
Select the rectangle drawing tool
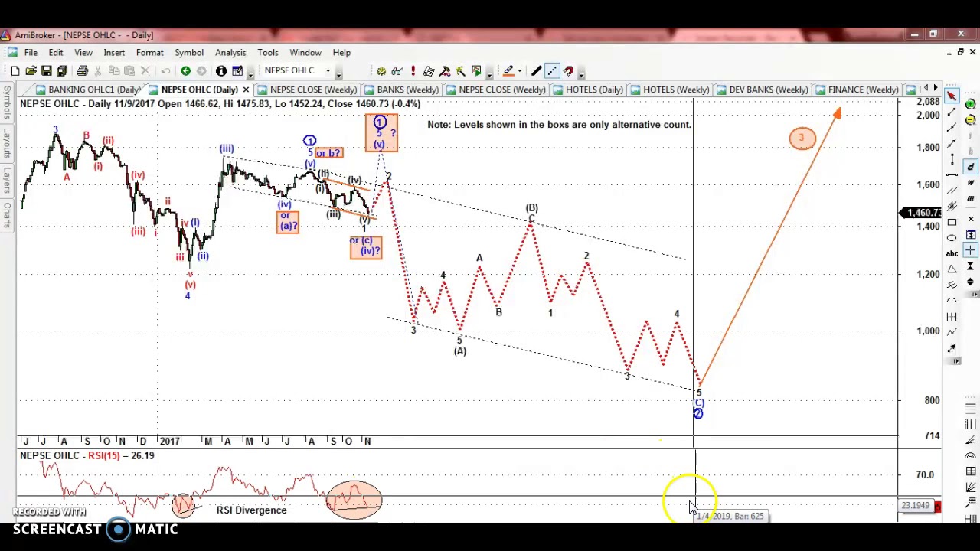coord(952,222)
